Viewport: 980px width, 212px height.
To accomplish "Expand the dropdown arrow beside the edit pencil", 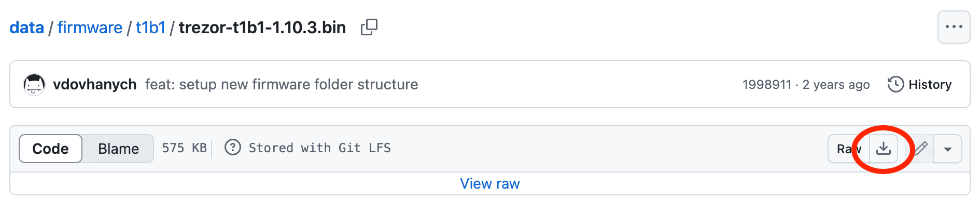I will (x=948, y=149).
